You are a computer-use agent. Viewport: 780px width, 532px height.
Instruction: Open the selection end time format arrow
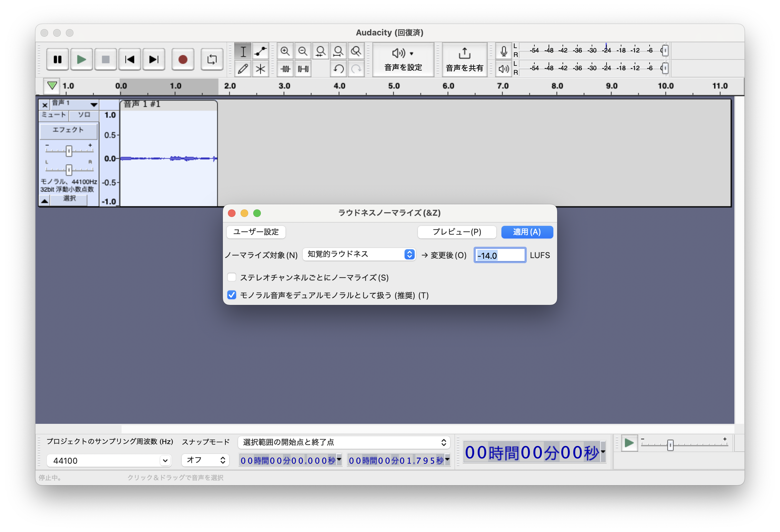point(447,459)
